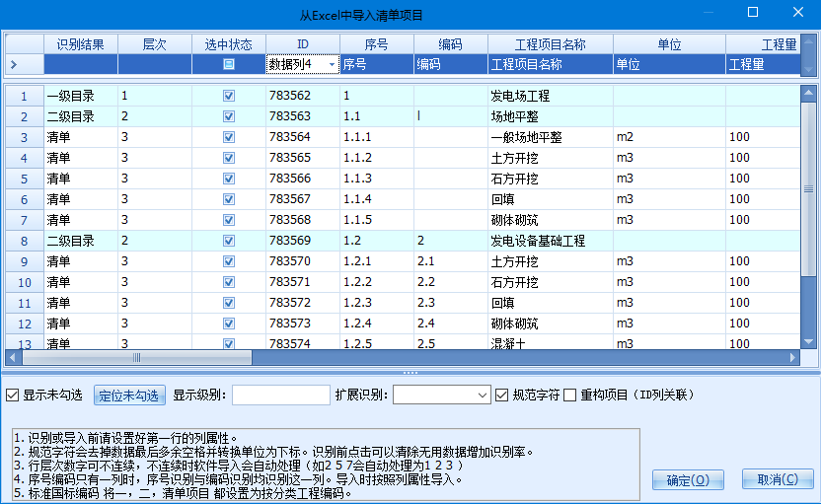Click the ID column header
This screenshot has width=821, height=504.
coord(303,44)
